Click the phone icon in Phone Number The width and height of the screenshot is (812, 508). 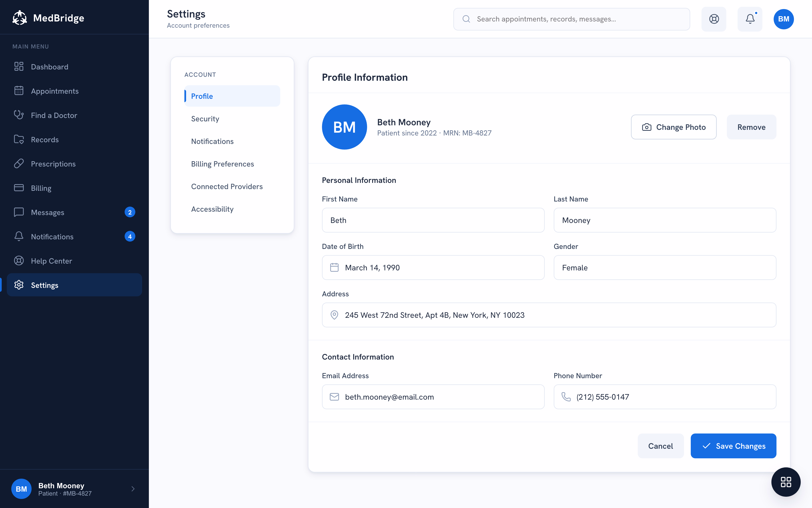566,397
